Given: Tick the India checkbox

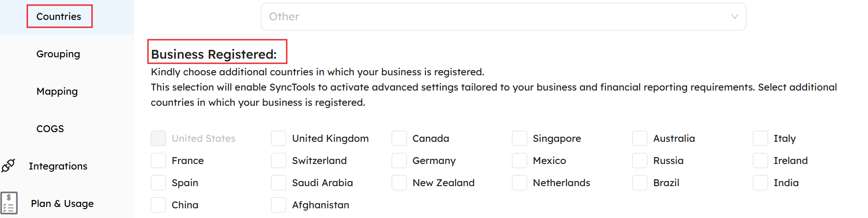Looking at the screenshot, I should [x=760, y=182].
